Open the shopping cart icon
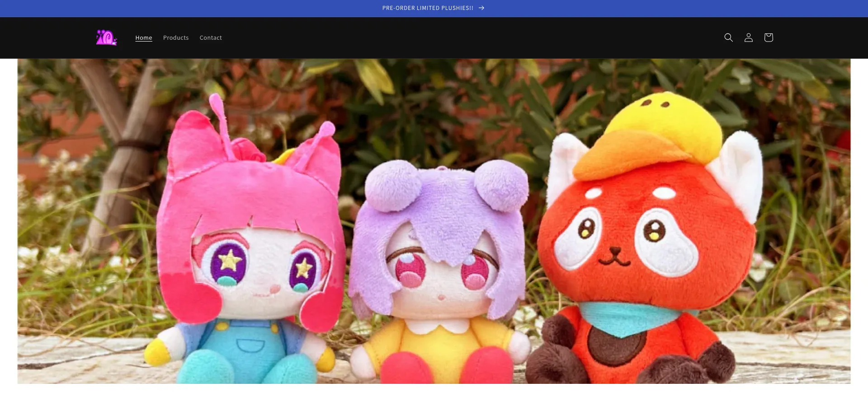Viewport: 868px width, 401px height. (768, 37)
